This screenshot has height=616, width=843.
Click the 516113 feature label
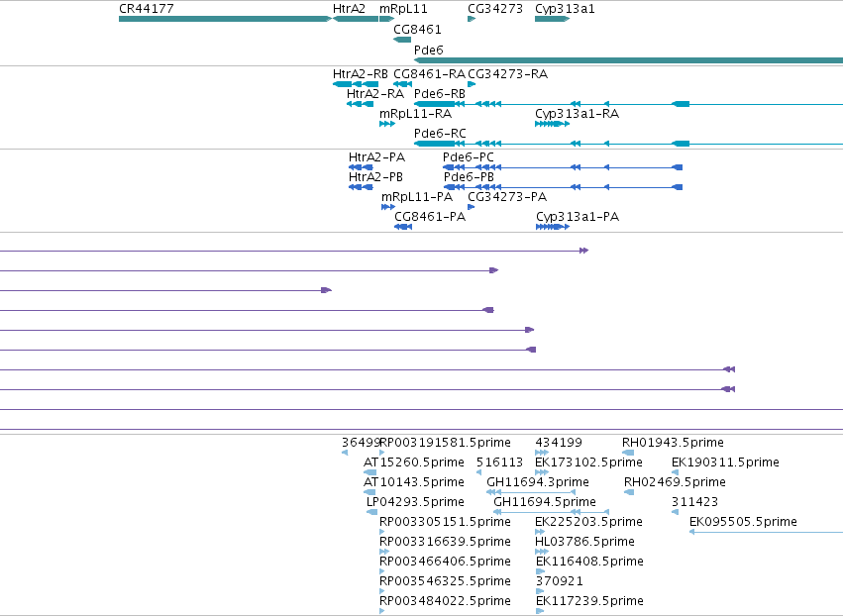point(500,462)
